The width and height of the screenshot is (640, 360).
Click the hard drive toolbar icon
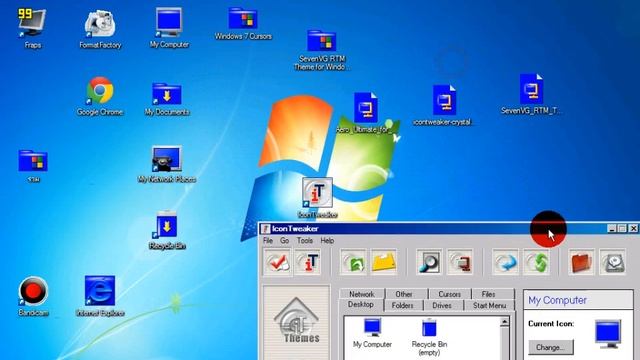[x=613, y=262]
